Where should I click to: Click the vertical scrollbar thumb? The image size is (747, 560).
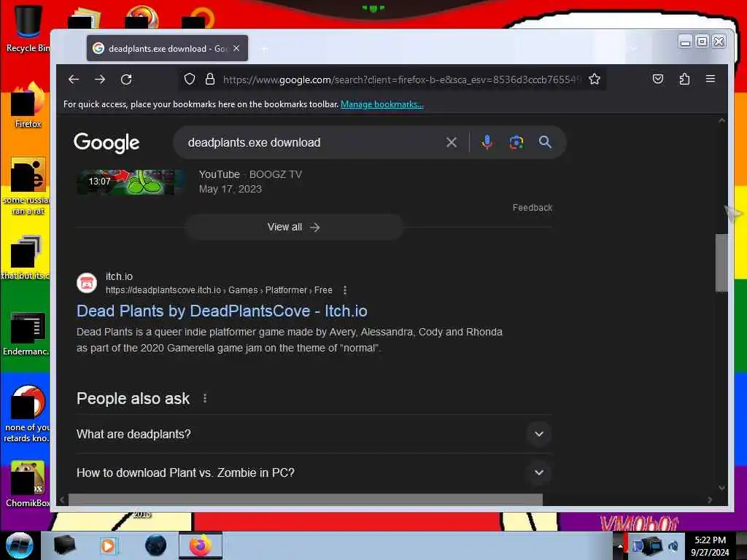721,262
